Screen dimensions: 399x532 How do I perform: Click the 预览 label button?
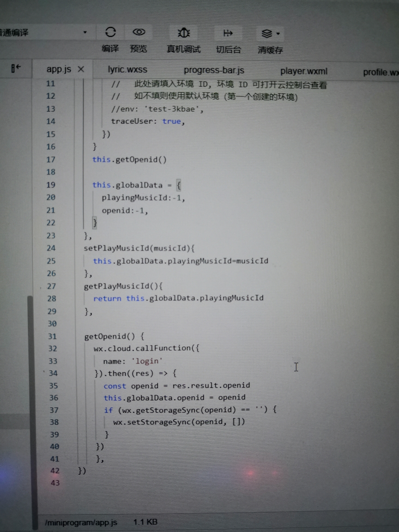pyautogui.click(x=139, y=49)
